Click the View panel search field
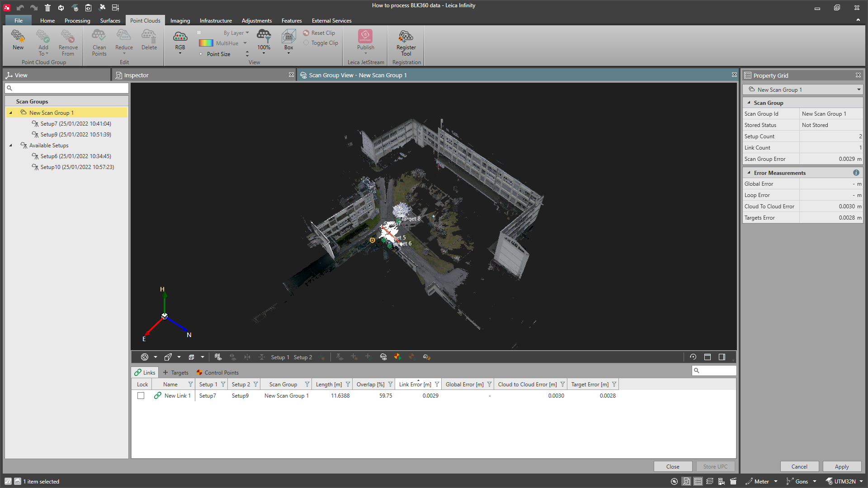The image size is (868, 488). [x=67, y=88]
